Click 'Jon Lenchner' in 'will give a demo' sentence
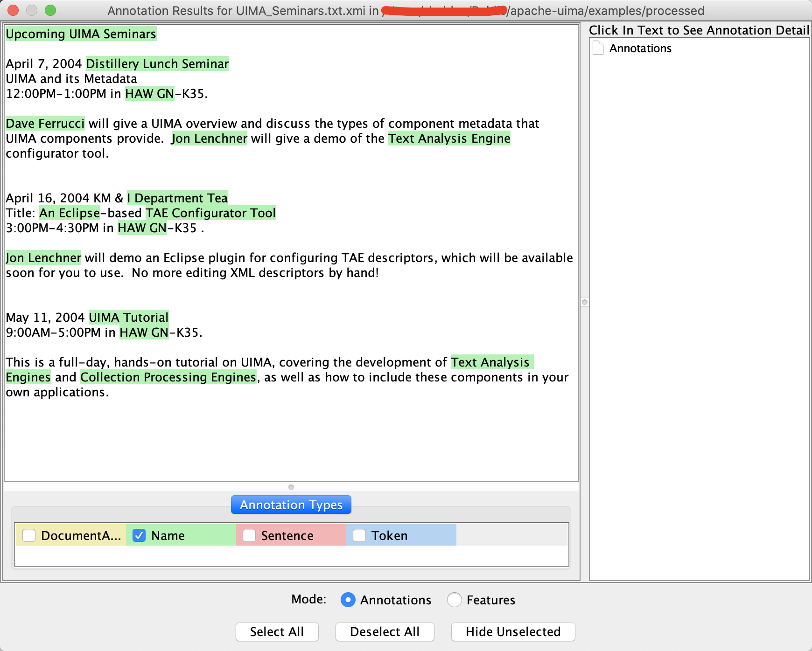Image resolution: width=812 pixels, height=651 pixels. (210, 139)
